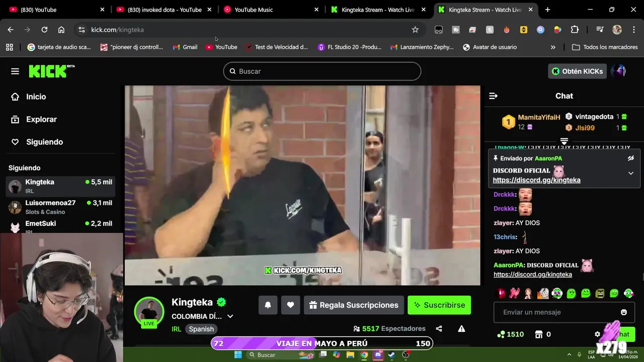The height and width of the screenshot is (362, 644).
Task: Expand the stream title COLOMBIA DÍ... chevron
Action: pyautogui.click(x=230, y=316)
